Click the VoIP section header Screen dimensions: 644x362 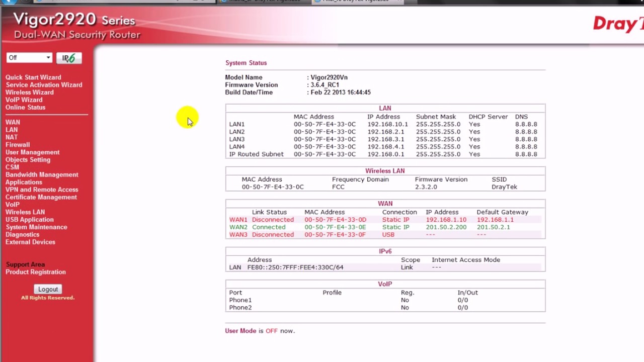(385, 284)
